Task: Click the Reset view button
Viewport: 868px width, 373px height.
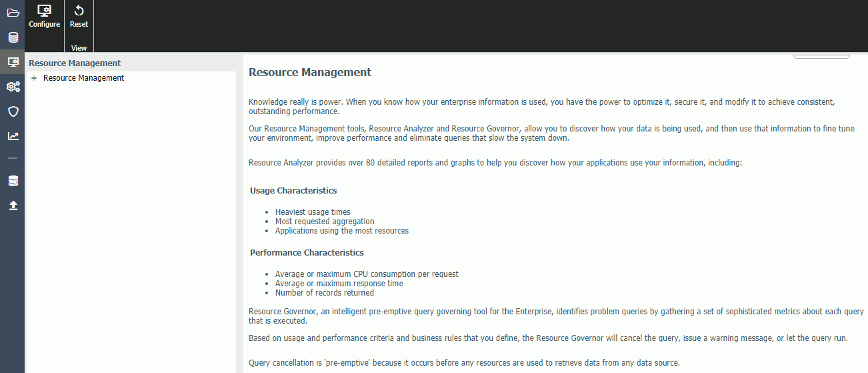Action: click(79, 16)
